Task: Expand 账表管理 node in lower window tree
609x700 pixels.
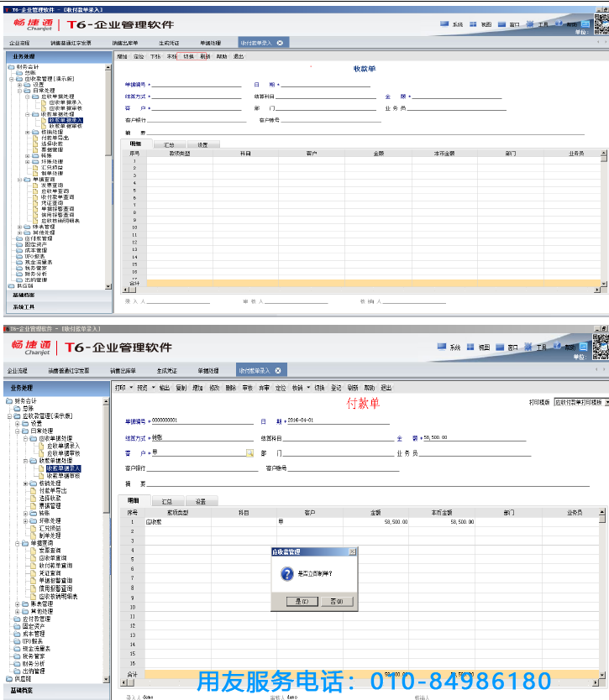Action: (x=17, y=604)
